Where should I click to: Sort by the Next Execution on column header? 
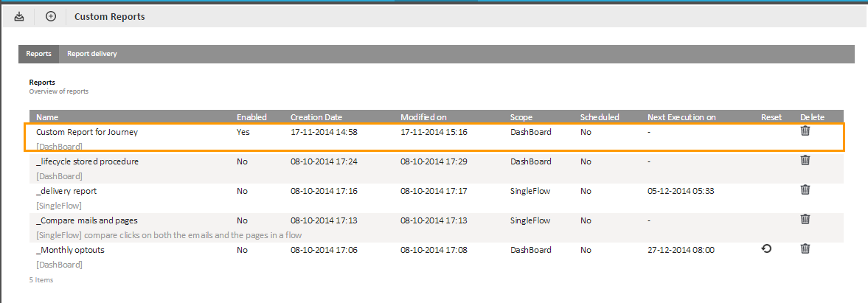tap(681, 117)
